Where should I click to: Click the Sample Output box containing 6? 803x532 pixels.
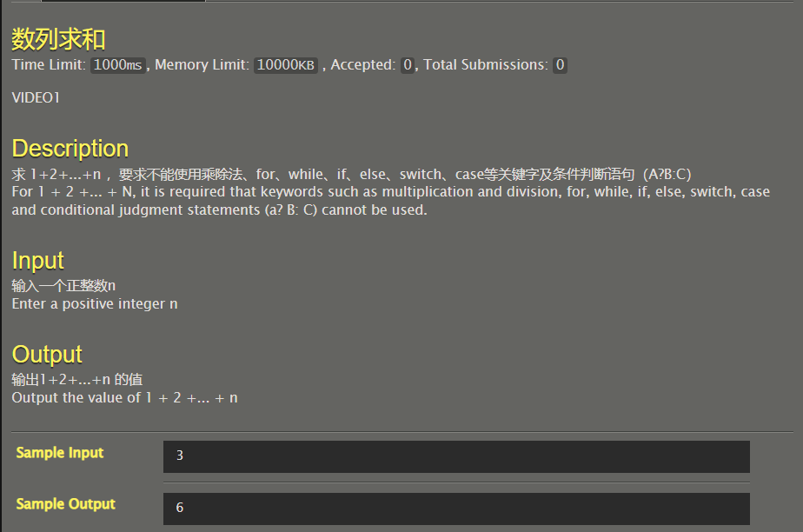456,509
